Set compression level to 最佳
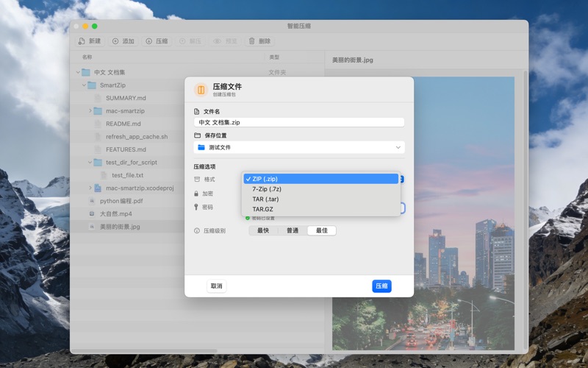Viewport: 588px width, 368px height. click(322, 230)
